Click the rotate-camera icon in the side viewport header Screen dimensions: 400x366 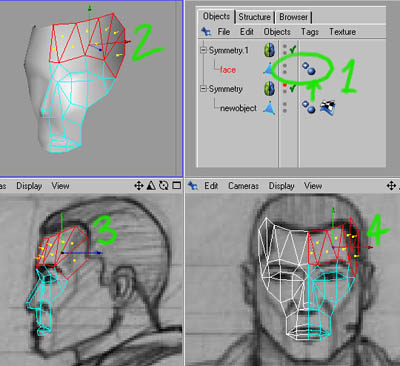pos(163,185)
